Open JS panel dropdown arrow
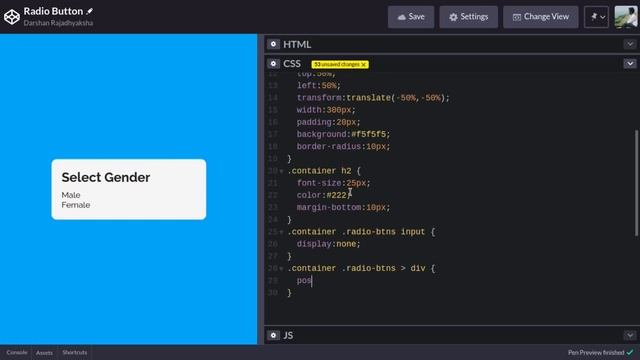640x360 pixels. pos(630,335)
